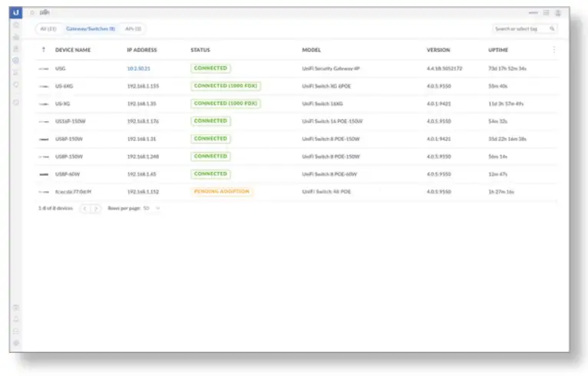The height and width of the screenshot is (376, 588).
Task: Go to next page of devices
Action: pyautogui.click(x=96, y=209)
